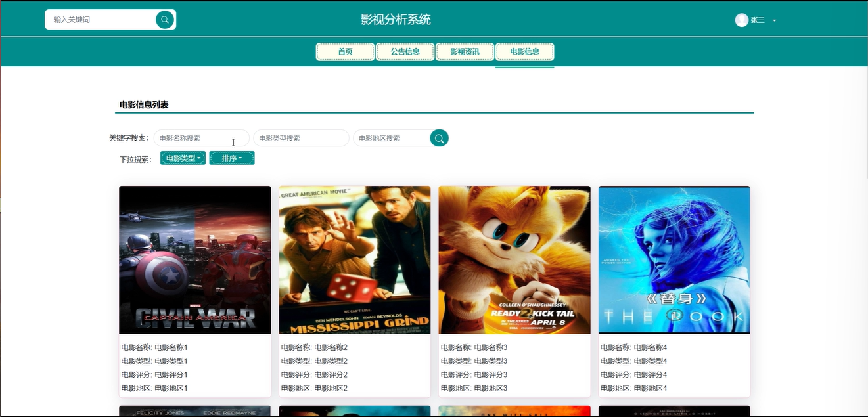Click the text 电影评分1
The image size is (868, 417).
pyautogui.click(x=171, y=375)
